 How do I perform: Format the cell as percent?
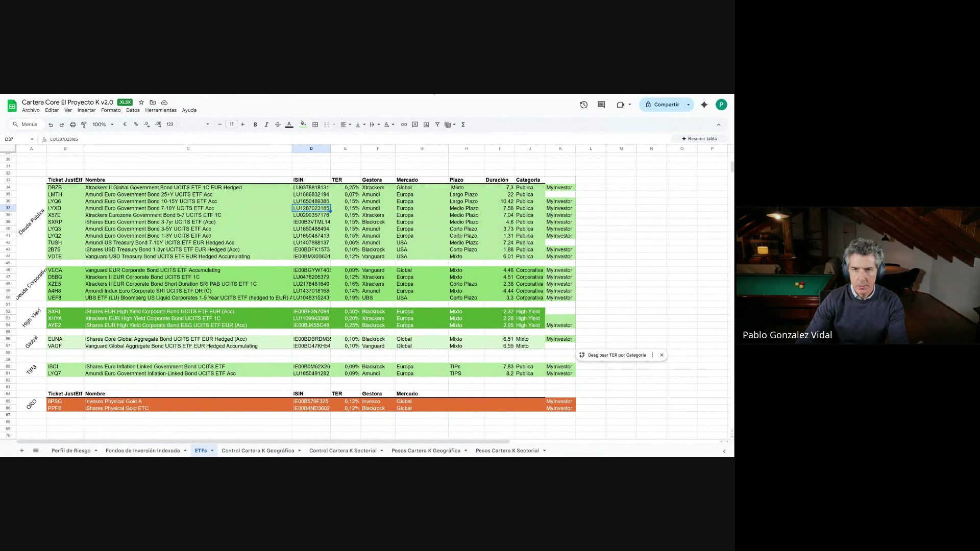[136, 124]
